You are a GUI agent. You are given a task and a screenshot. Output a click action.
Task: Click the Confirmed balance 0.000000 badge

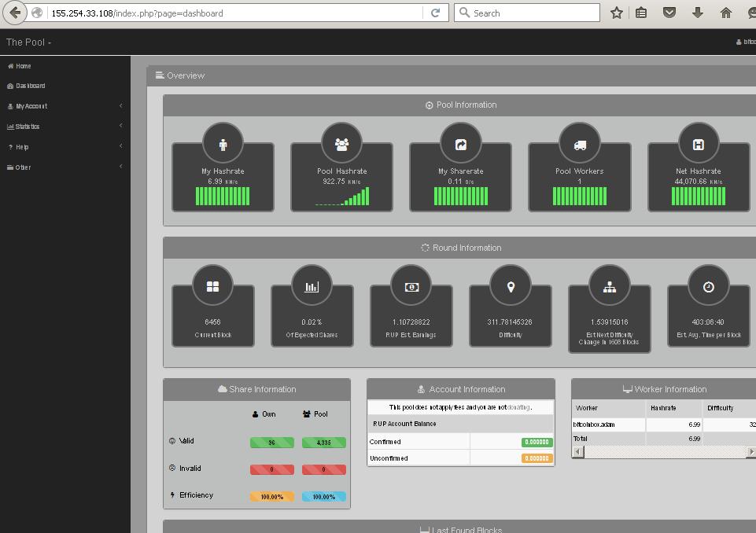pos(537,442)
